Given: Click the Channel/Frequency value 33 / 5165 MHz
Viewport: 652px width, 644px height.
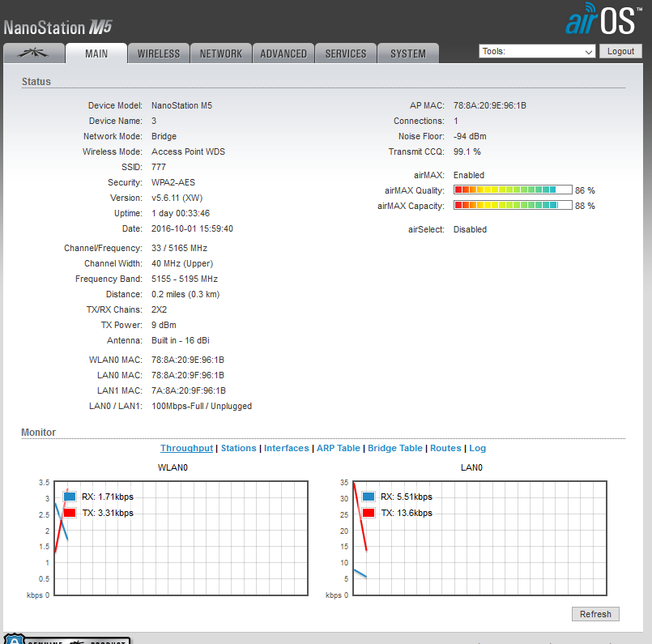Looking at the screenshot, I should 179,248.
